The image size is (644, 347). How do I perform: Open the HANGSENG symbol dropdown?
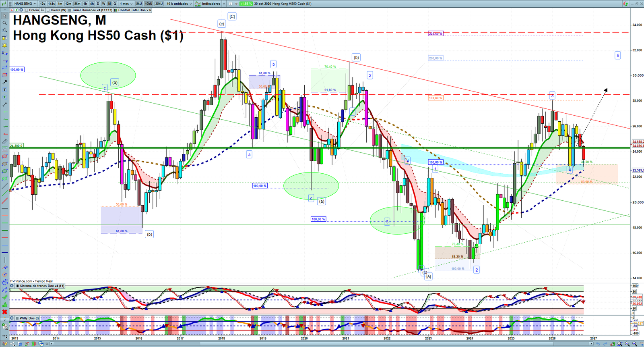(25, 4)
